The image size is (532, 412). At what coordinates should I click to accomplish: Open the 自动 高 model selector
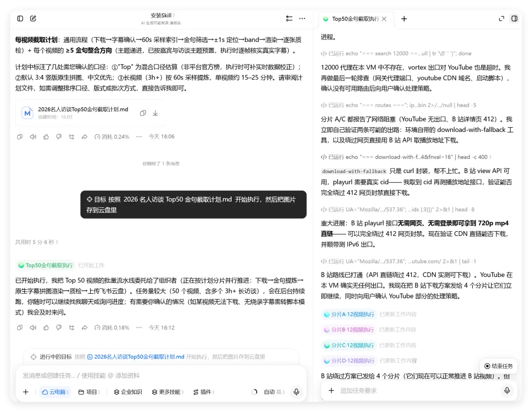click(x=274, y=392)
